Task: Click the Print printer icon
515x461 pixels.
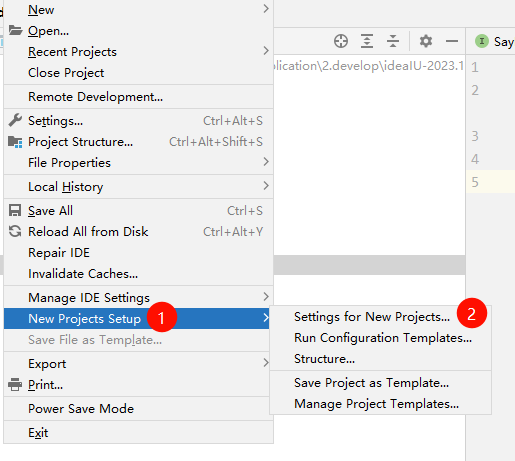Action: point(15,385)
